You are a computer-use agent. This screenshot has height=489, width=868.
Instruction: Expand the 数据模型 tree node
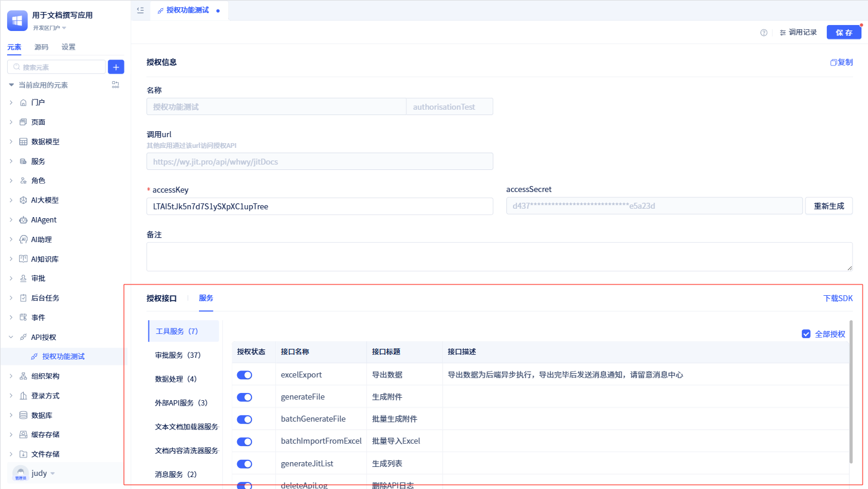coord(11,141)
